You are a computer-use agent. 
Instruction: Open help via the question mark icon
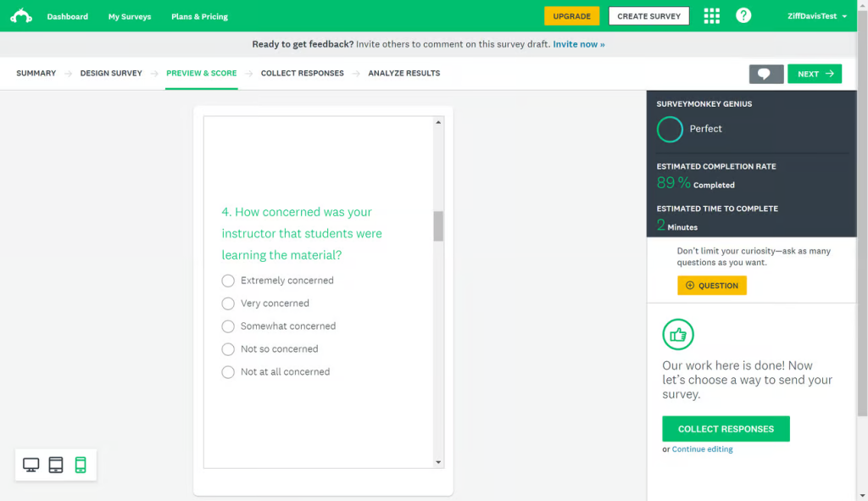pyautogui.click(x=743, y=15)
